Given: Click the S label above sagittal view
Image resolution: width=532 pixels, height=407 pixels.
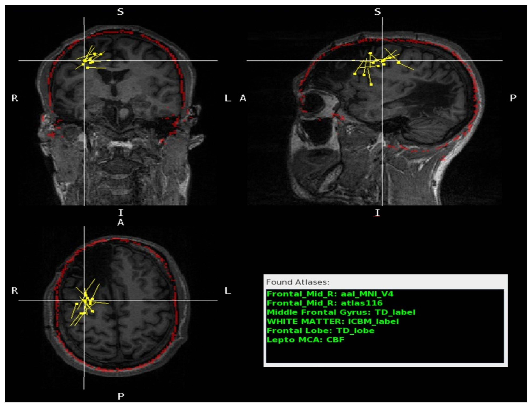Looking at the screenshot, I should [378, 12].
